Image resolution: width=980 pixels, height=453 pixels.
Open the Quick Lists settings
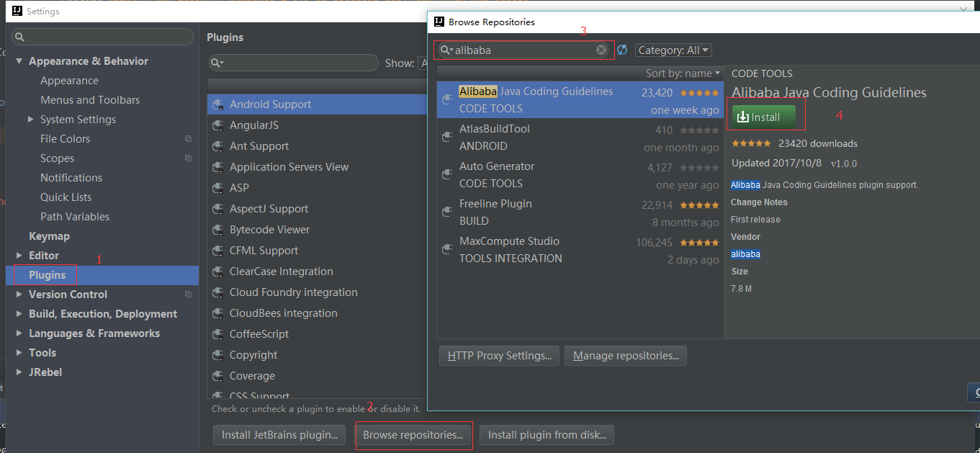tap(66, 197)
